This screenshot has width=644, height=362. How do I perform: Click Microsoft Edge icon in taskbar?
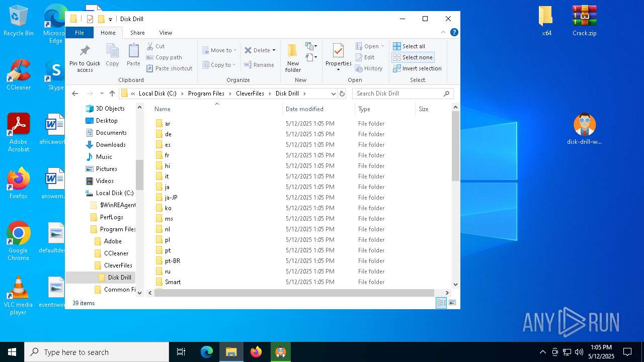pos(207,352)
